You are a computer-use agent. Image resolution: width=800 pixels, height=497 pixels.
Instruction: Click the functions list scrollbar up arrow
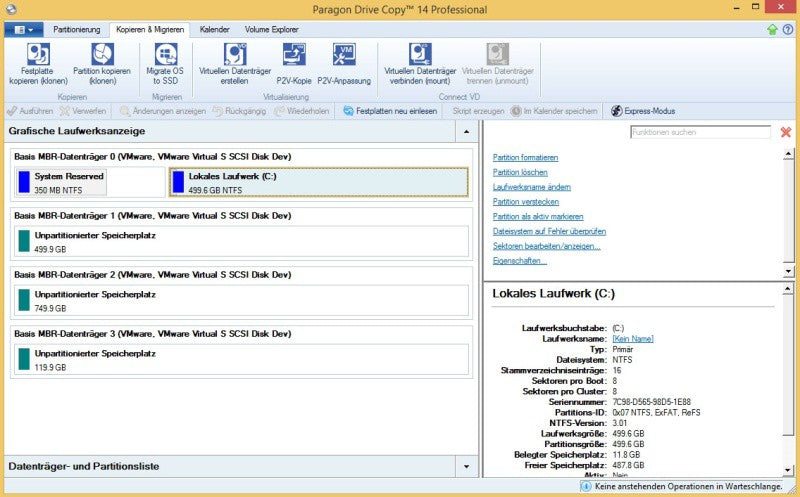(788, 153)
